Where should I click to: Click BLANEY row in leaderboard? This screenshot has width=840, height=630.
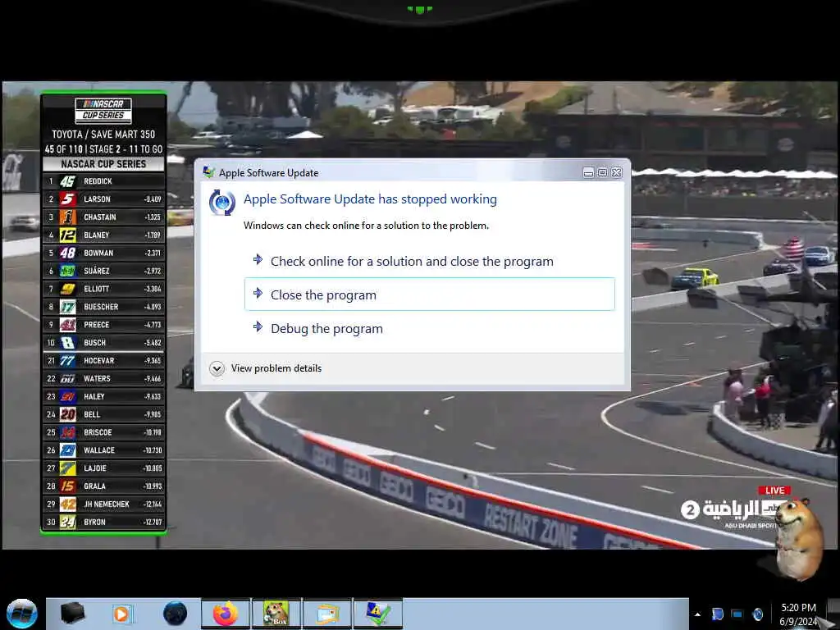[x=103, y=235]
